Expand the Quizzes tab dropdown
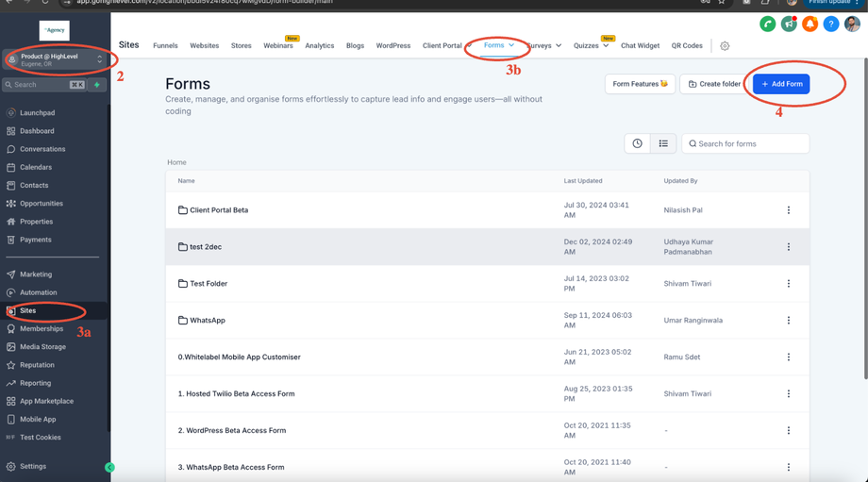The image size is (868, 482). coord(605,46)
